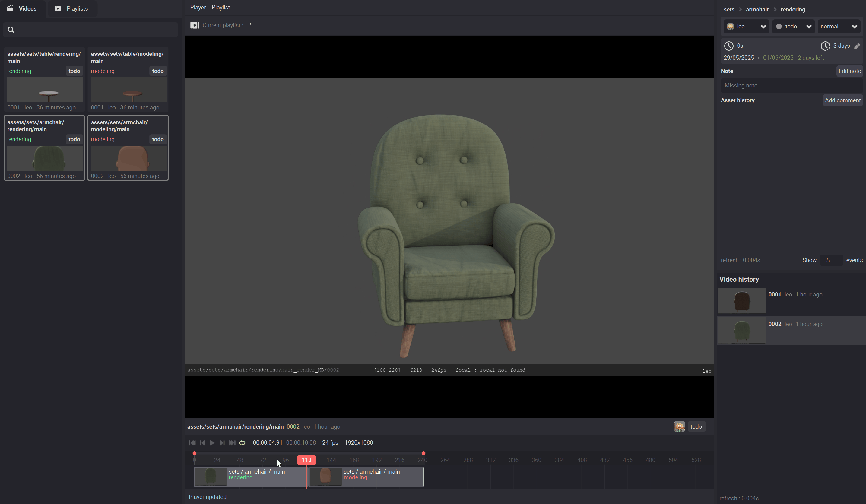
Task: Click the Edit note button
Action: 849,71
